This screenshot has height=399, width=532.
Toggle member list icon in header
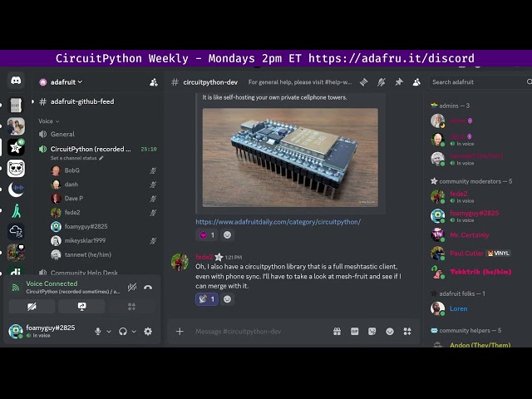pos(416,82)
